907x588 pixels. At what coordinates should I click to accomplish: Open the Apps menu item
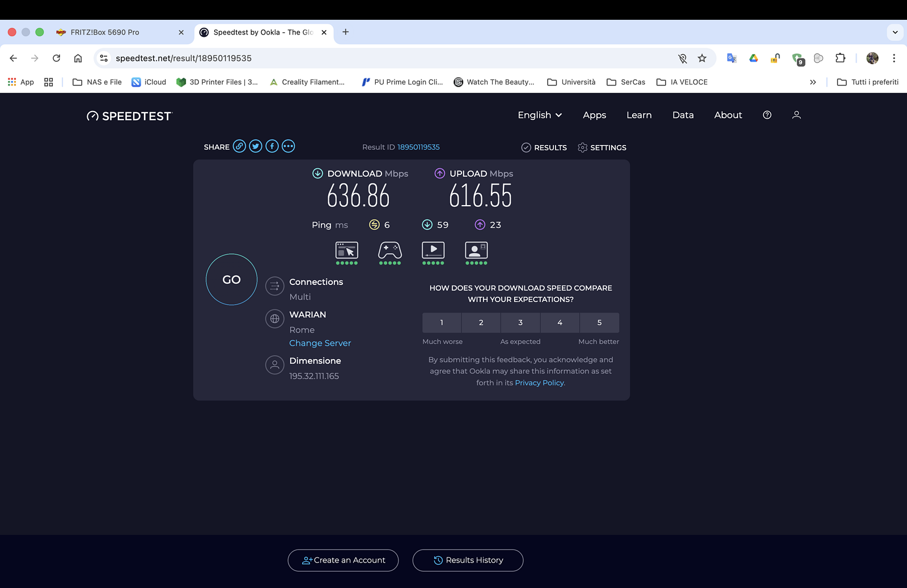[x=595, y=115]
